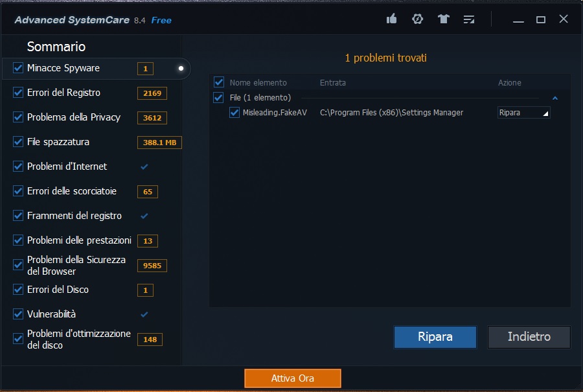Toggle the select-all checkbox beside Nome elemento
Viewport: 583px width, 392px height.
click(219, 82)
